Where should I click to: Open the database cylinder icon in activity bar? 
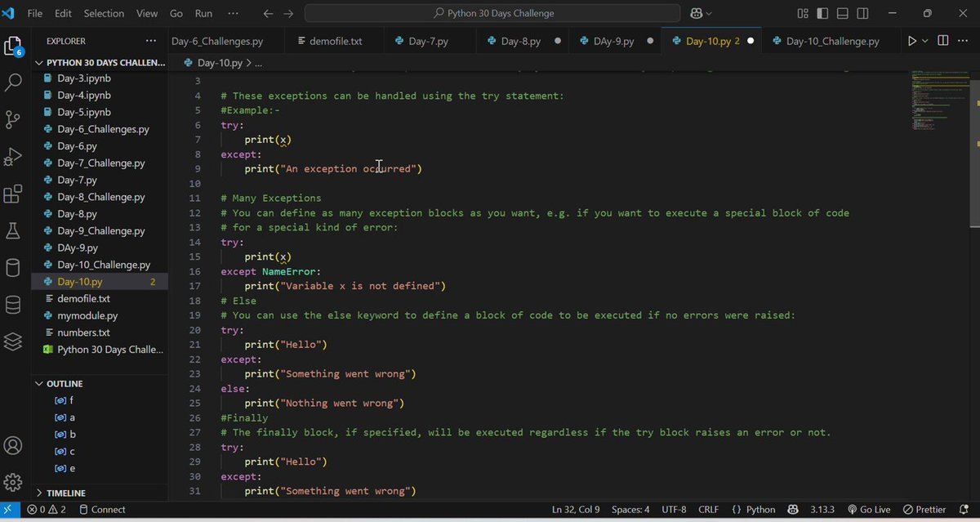click(x=13, y=268)
